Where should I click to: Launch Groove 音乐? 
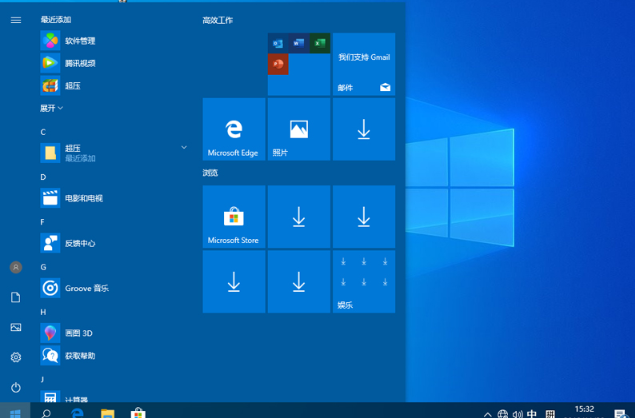click(x=113, y=288)
